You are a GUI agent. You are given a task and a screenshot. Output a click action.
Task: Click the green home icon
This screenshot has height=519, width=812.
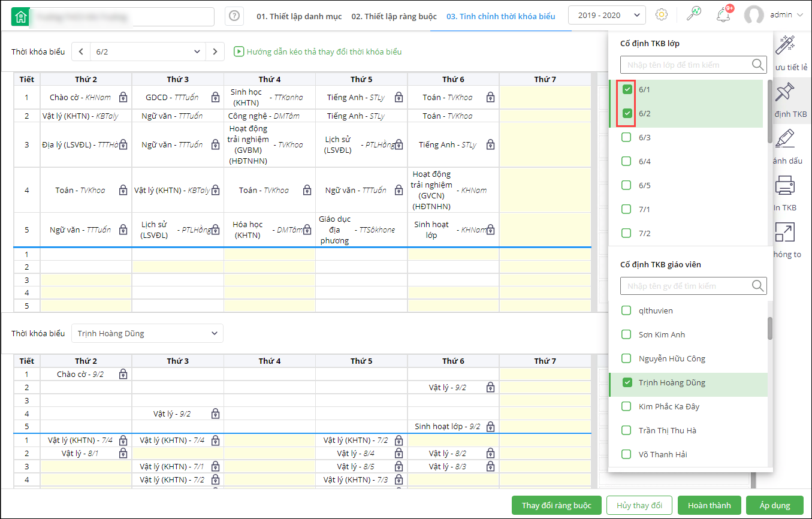coord(20,17)
